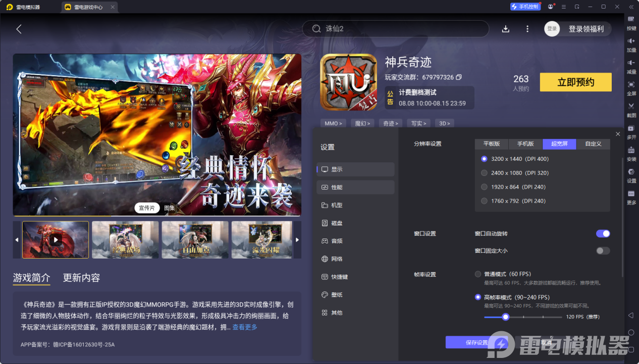
Task: Open the 磁盘 settings category
Action: point(356,223)
